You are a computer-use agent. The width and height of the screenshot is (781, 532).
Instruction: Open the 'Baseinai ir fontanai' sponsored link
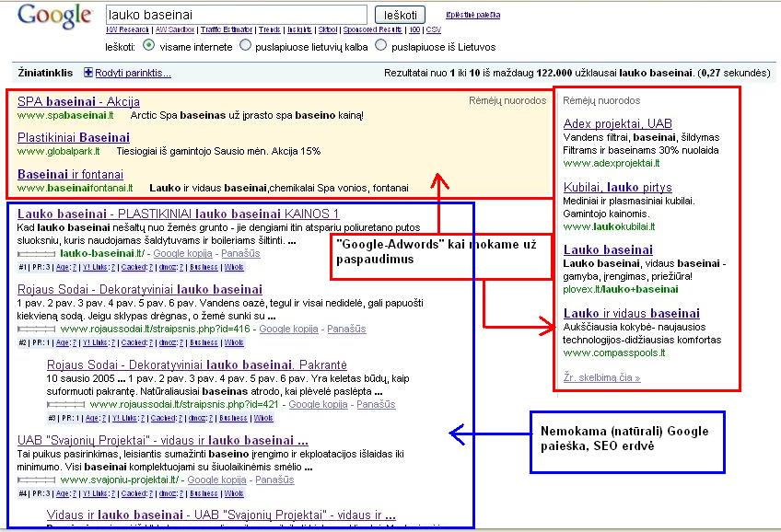click(70, 174)
